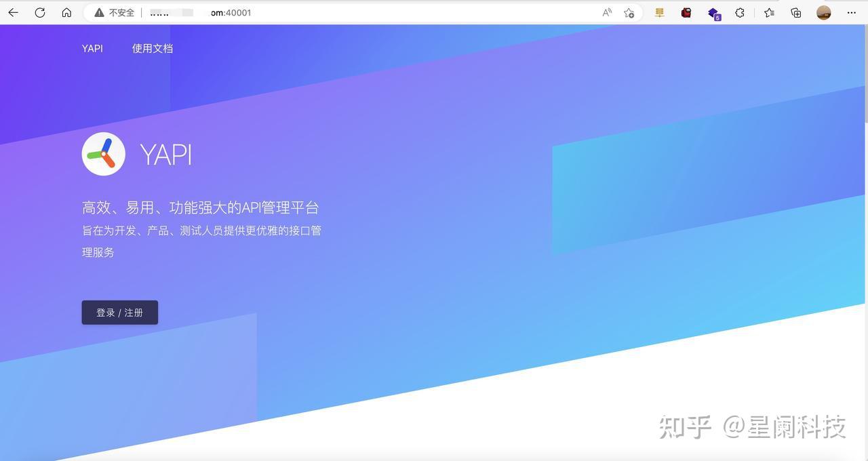Screen dimensions: 868x461
Task: Open the 使用文档 documentation link
Action: tap(152, 48)
